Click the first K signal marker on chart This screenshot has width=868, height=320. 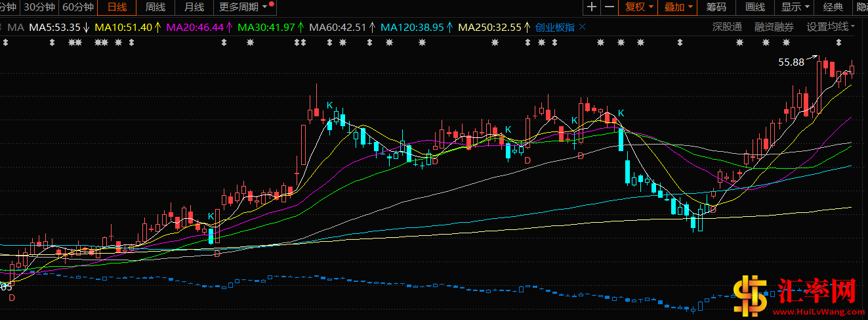[x=211, y=216]
